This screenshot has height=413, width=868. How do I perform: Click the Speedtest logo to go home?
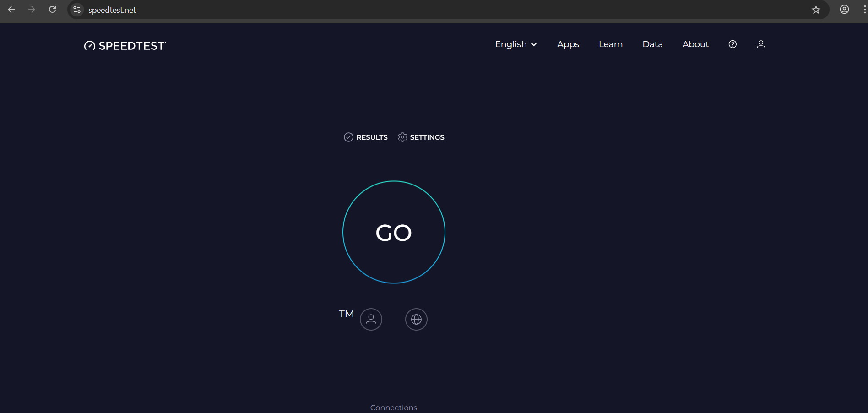tap(125, 46)
